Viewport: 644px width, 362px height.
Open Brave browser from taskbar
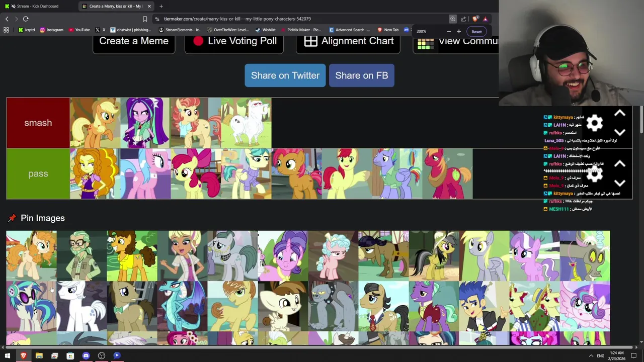(x=23, y=355)
